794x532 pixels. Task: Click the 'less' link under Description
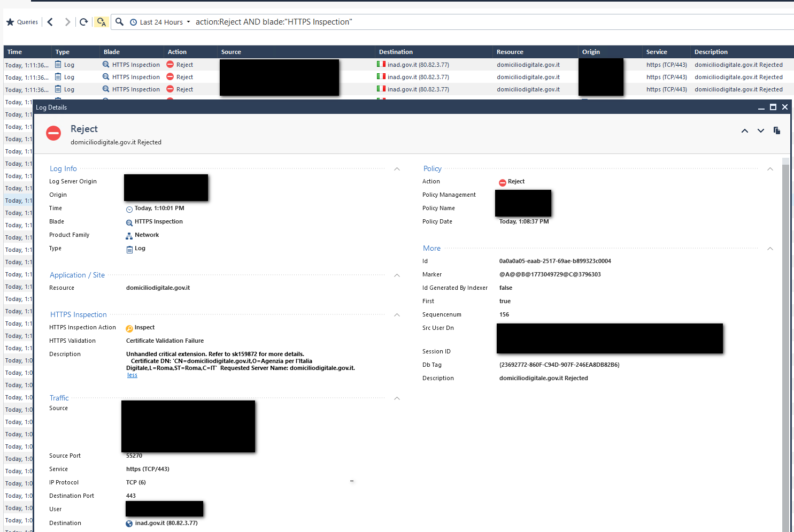tap(132, 375)
